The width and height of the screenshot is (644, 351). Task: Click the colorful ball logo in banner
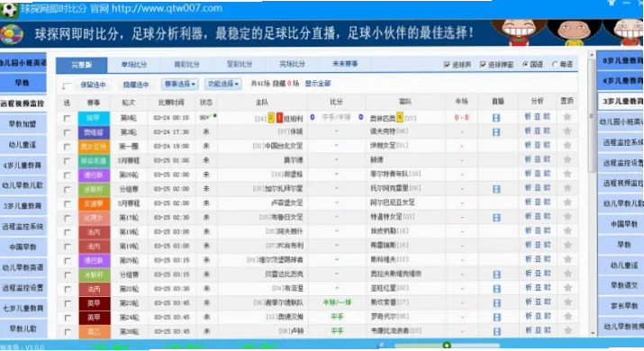[12, 34]
